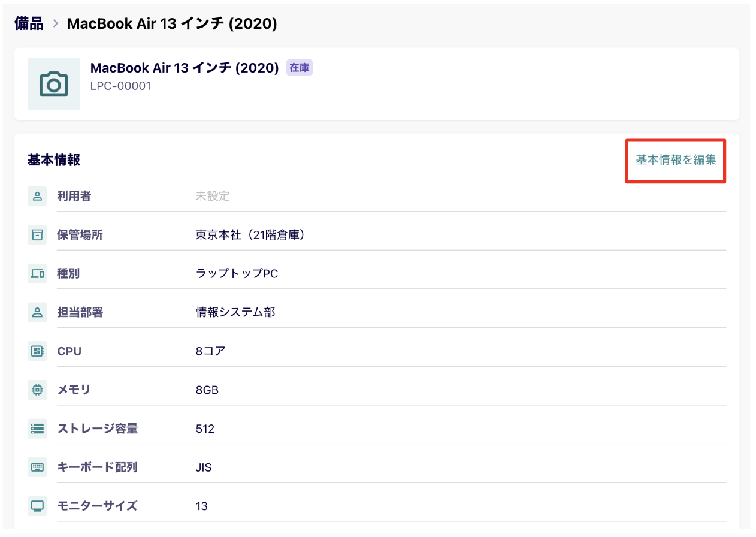Viewport: 756px width, 537px height.
Task: Click the 担当部署 field label
Action: click(80, 312)
